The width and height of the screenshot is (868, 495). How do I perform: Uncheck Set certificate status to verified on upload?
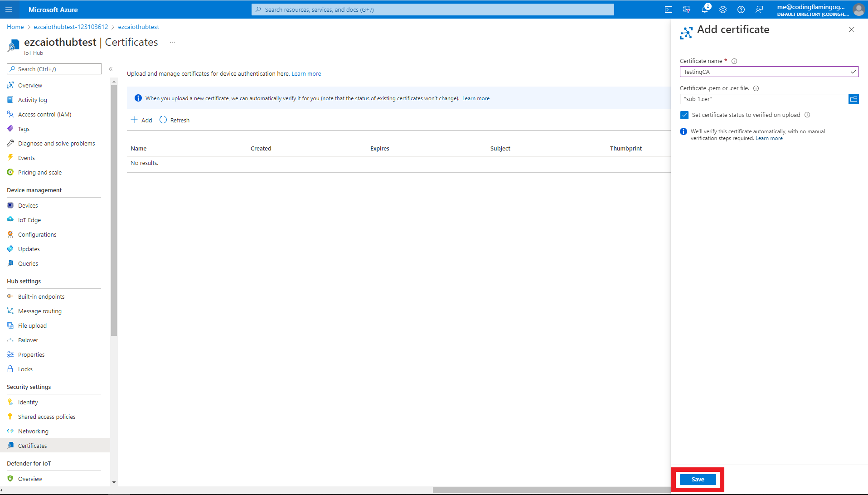point(684,115)
